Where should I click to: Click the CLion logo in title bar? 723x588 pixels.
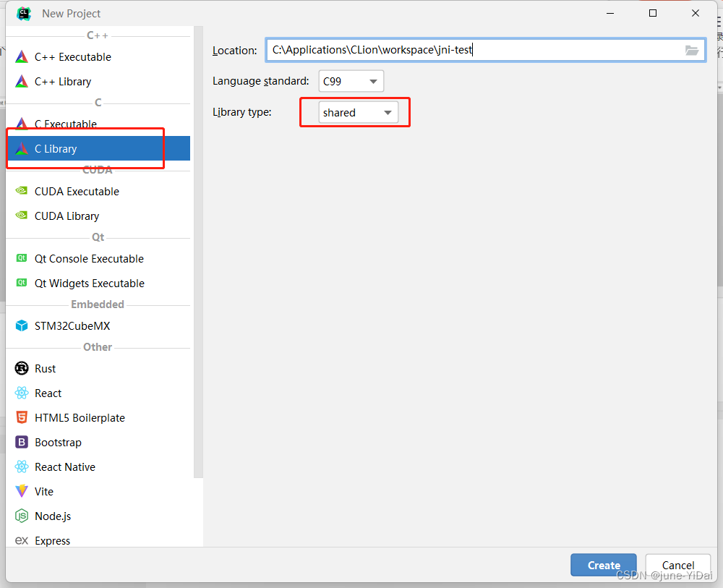pos(24,13)
